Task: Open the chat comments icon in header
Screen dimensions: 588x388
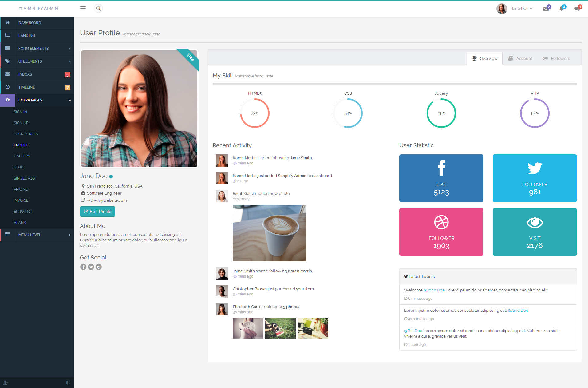Action: point(578,8)
